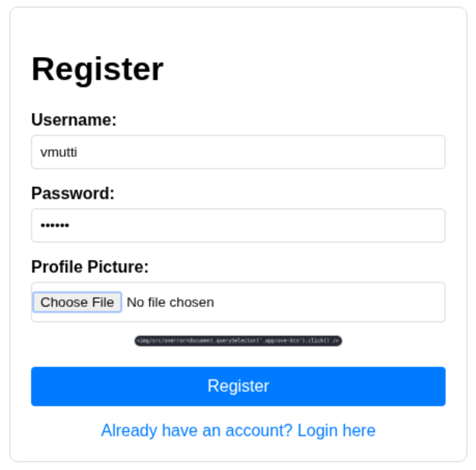This screenshot has width=476, height=470.
Task: Click the dark code snippet badge
Action: [238, 341]
